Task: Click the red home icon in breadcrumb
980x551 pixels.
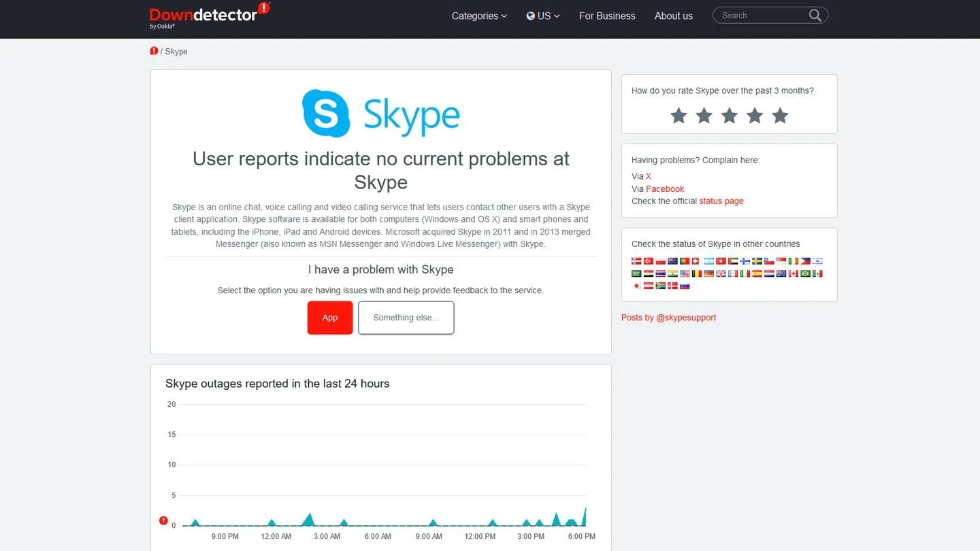Action: (x=154, y=51)
